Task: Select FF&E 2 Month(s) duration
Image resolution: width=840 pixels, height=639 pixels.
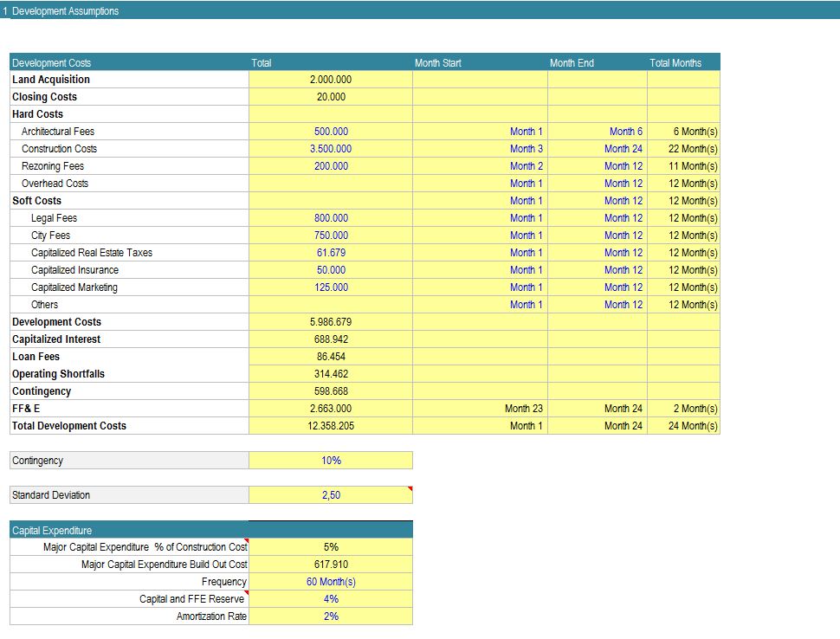Action: tap(683, 408)
